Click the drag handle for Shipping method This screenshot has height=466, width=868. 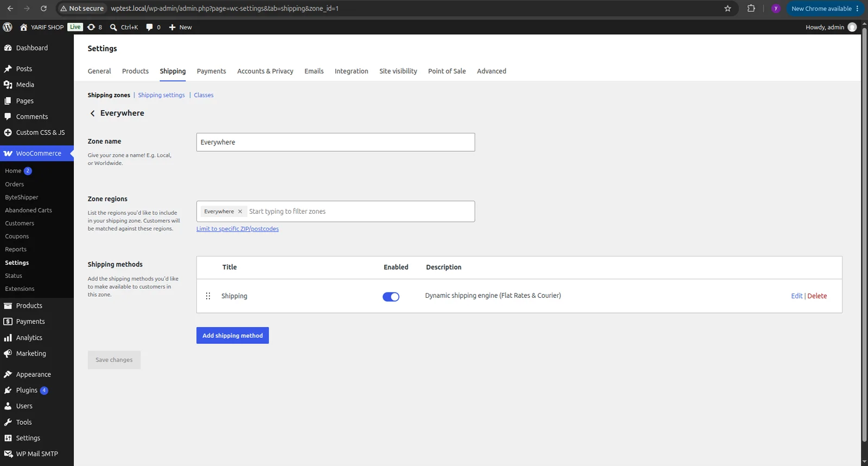208,296
